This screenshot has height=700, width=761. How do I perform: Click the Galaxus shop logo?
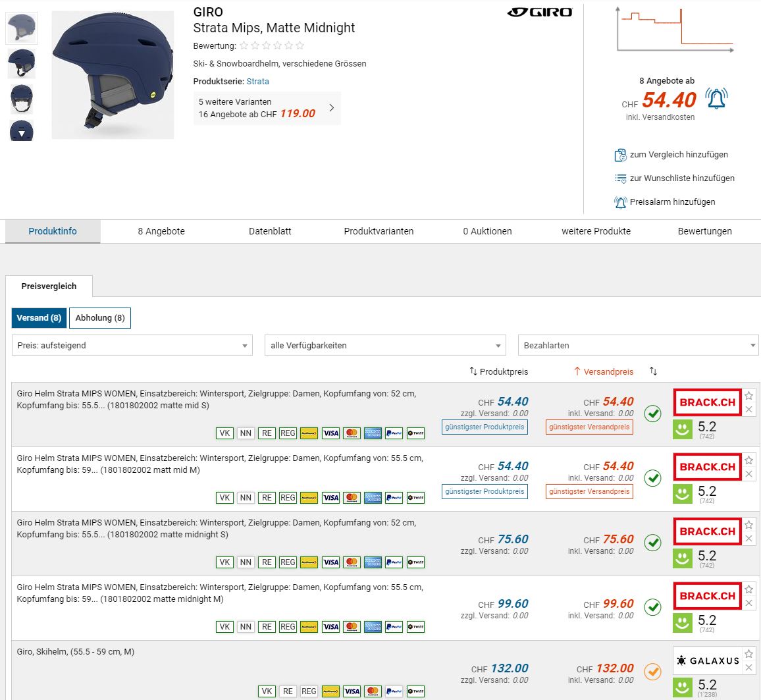click(x=707, y=660)
